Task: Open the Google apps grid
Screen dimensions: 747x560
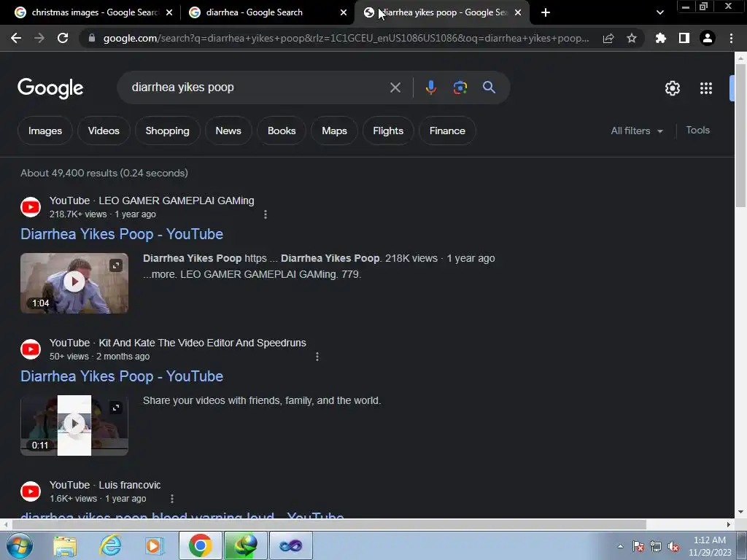Action: pyautogui.click(x=706, y=88)
